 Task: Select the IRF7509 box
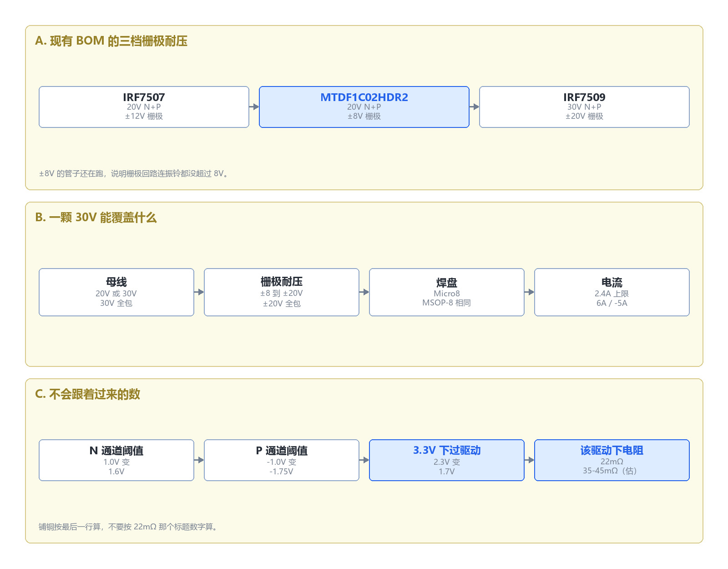(584, 107)
